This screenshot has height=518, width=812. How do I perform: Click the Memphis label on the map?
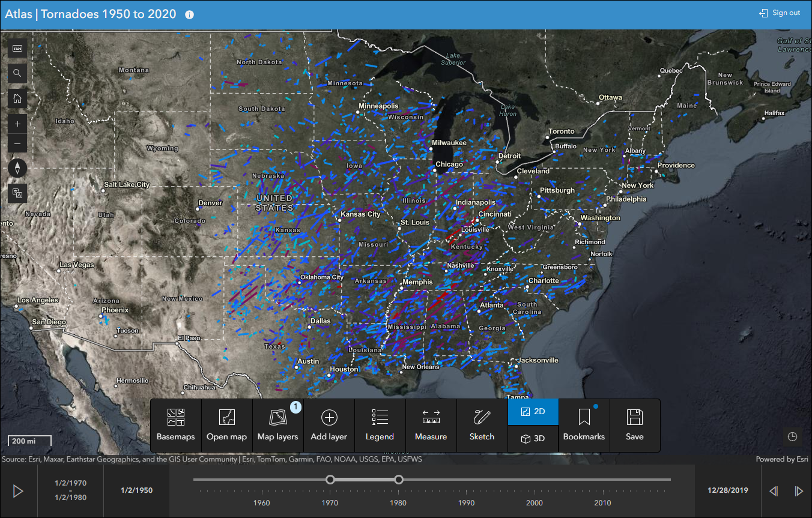point(417,282)
